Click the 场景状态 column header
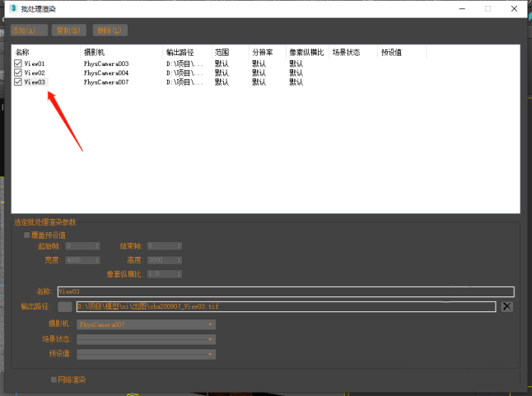This screenshot has height=396, width=532. (x=353, y=52)
